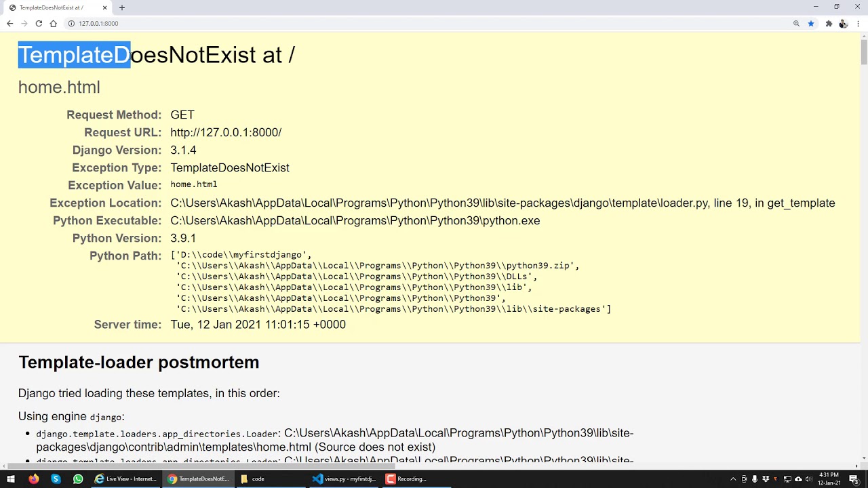
Task: Open WhatsApp from the taskbar
Action: click(x=78, y=479)
